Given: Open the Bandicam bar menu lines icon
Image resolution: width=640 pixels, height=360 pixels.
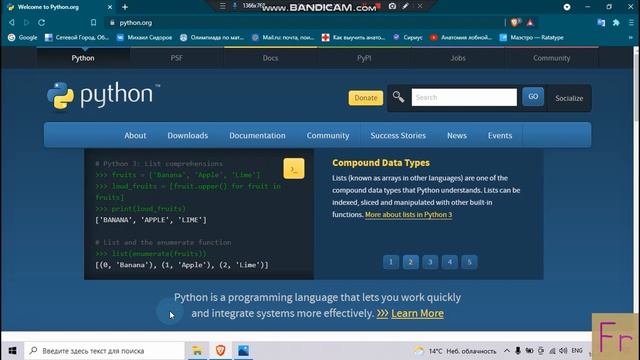Looking at the screenshot, I should click(x=222, y=6).
